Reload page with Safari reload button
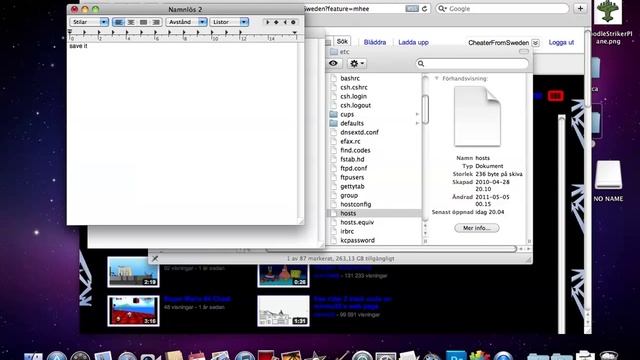The height and width of the screenshot is (360, 640). click(x=424, y=9)
